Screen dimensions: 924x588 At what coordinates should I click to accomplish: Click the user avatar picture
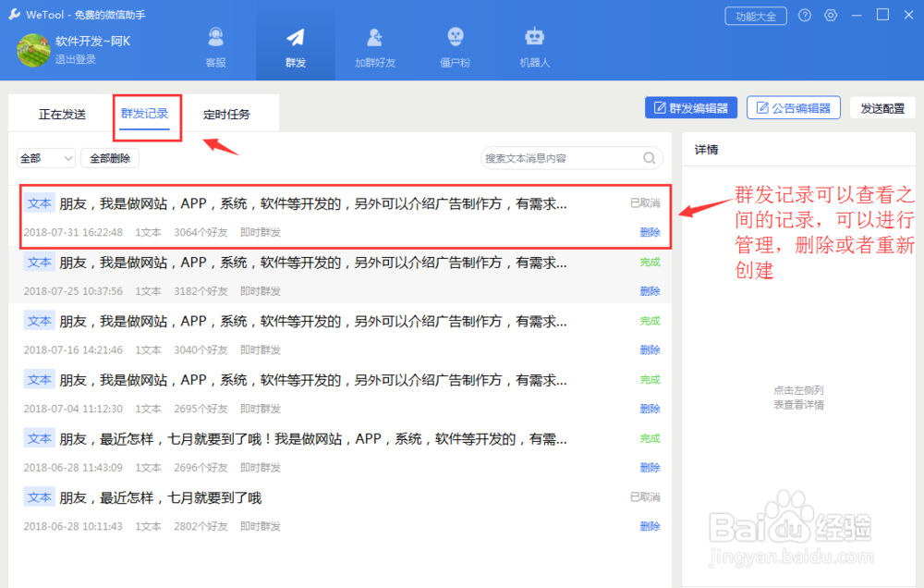coord(33,50)
